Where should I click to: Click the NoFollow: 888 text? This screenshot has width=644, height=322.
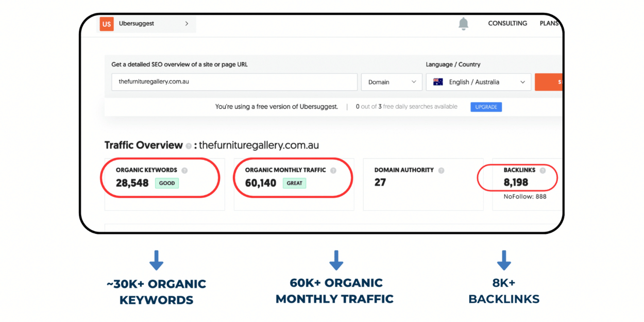pos(525,196)
